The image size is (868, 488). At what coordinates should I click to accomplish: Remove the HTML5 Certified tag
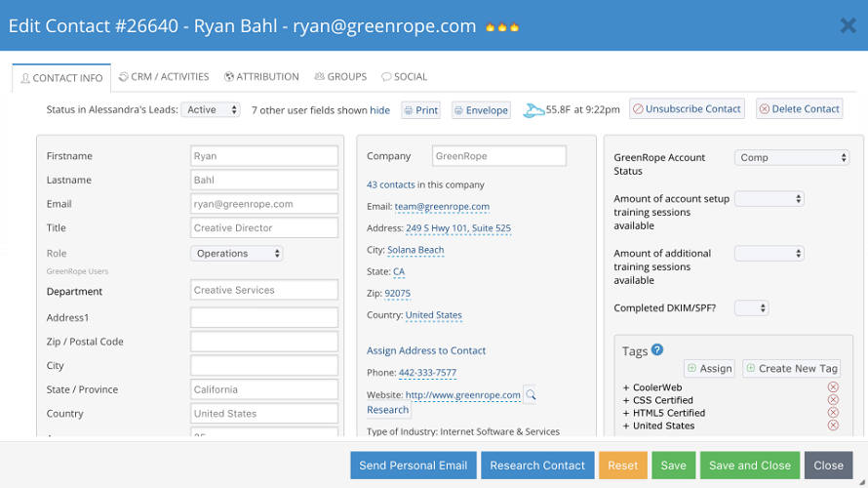click(833, 413)
